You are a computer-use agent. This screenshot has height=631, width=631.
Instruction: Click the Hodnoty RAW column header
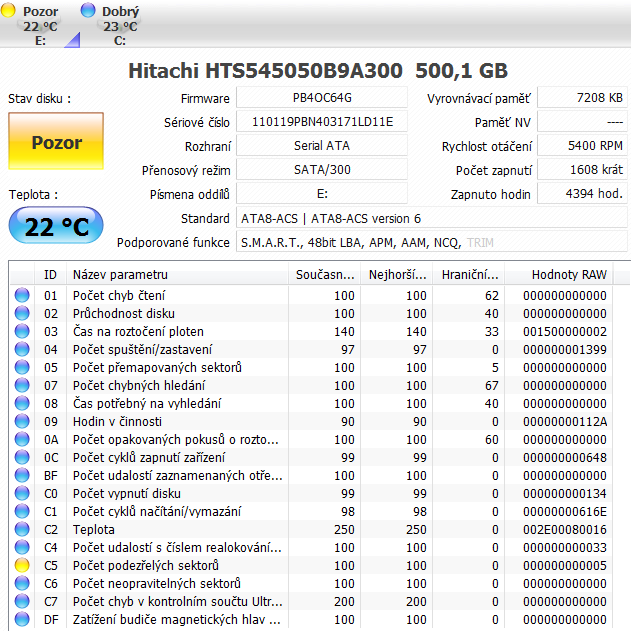point(559,275)
